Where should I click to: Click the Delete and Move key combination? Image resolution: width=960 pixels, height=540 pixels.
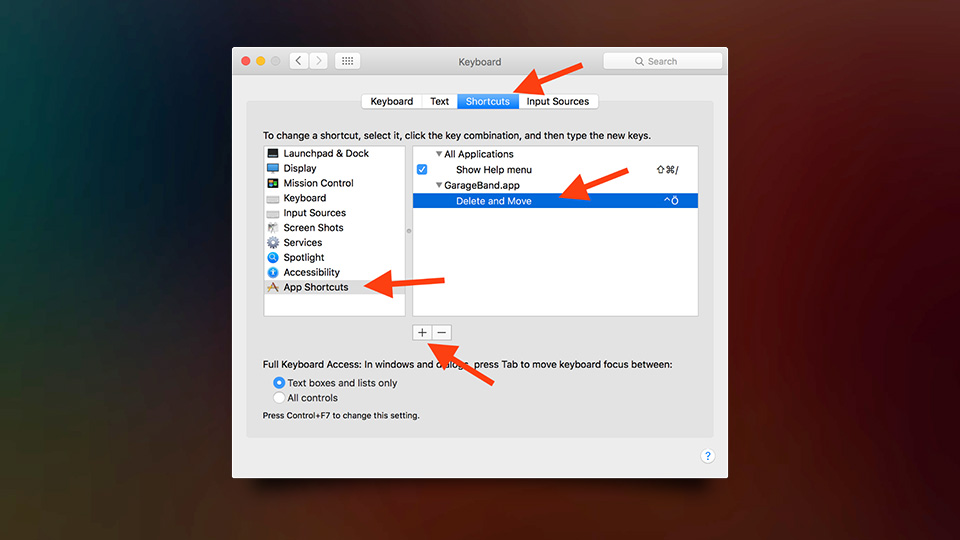(671, 201)
